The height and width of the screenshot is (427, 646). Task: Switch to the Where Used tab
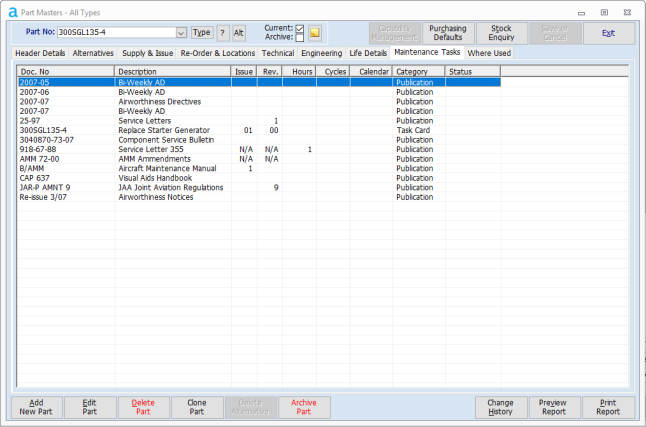tap(489, 52)
